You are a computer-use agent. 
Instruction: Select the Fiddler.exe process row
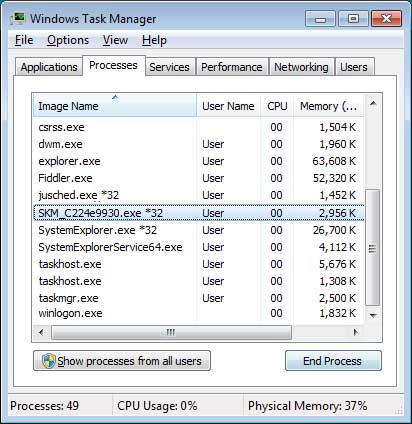199,178
